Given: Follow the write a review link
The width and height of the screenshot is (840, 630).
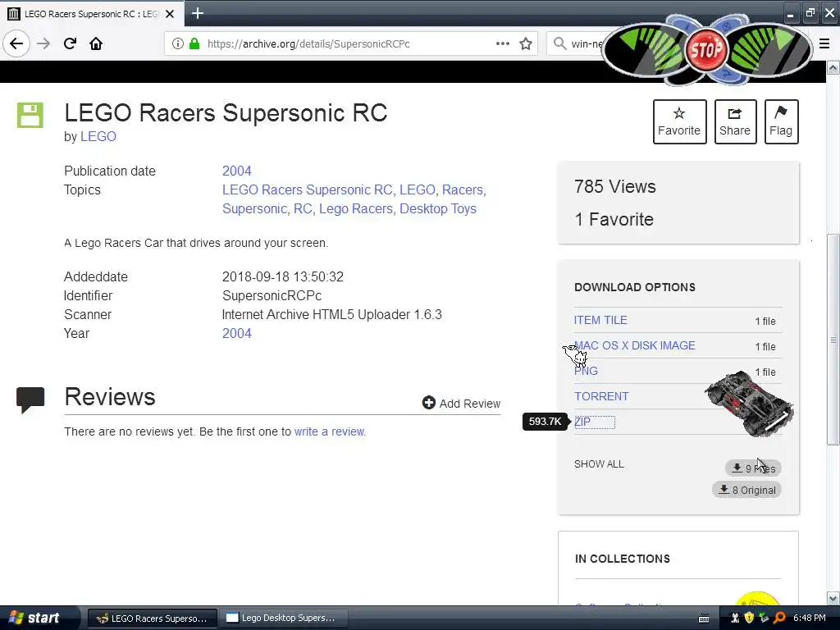Looking at the screenshot, I should (x=330, y=431).
